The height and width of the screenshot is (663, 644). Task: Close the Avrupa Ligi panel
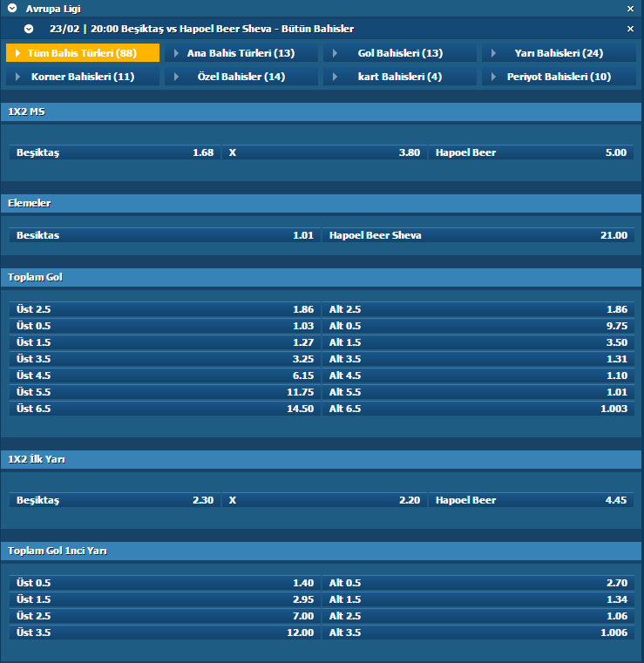coord(630,9)
